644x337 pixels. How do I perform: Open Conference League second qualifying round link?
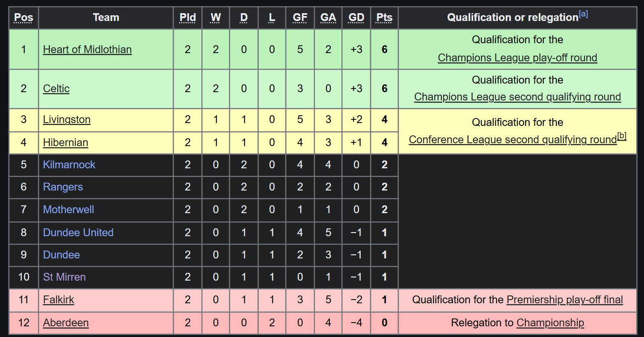[x=513, y=139]
